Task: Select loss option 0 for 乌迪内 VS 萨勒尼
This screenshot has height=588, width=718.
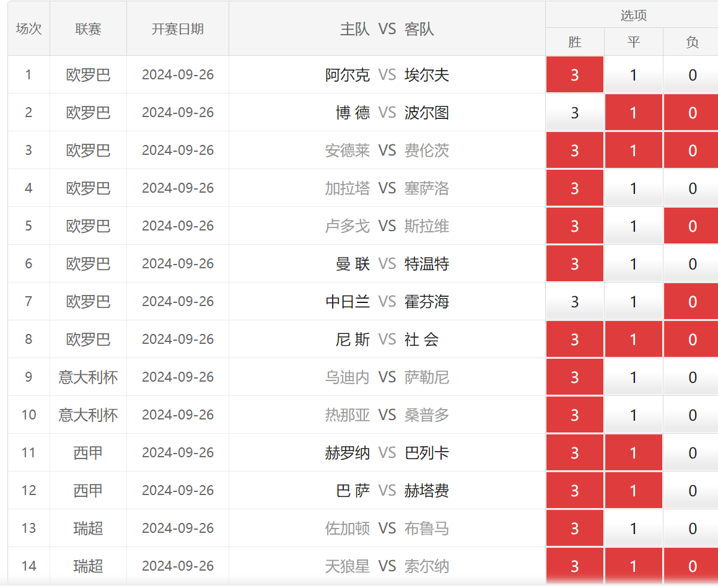Action: pyautogui.click(x=691, y=377)
